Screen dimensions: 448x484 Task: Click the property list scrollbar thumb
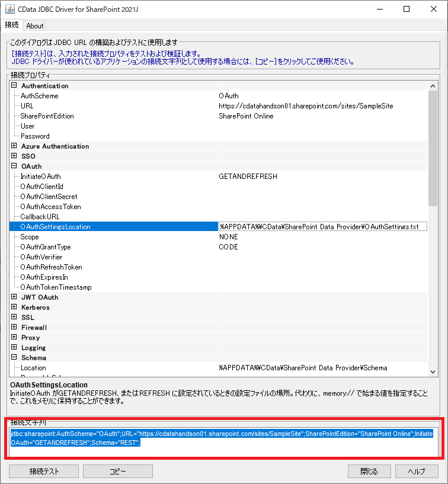pos(433,148)
